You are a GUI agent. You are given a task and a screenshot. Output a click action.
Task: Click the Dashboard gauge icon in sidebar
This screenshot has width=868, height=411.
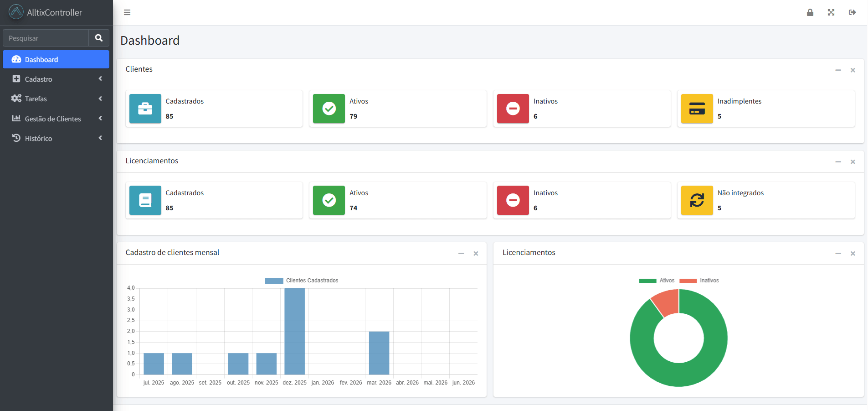(16, 59)
